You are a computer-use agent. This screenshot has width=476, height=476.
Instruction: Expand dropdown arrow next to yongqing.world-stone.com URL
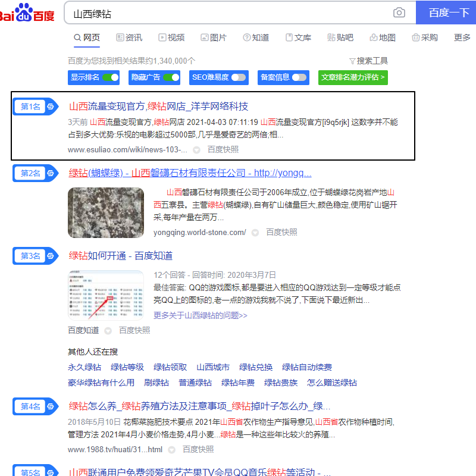255,233
